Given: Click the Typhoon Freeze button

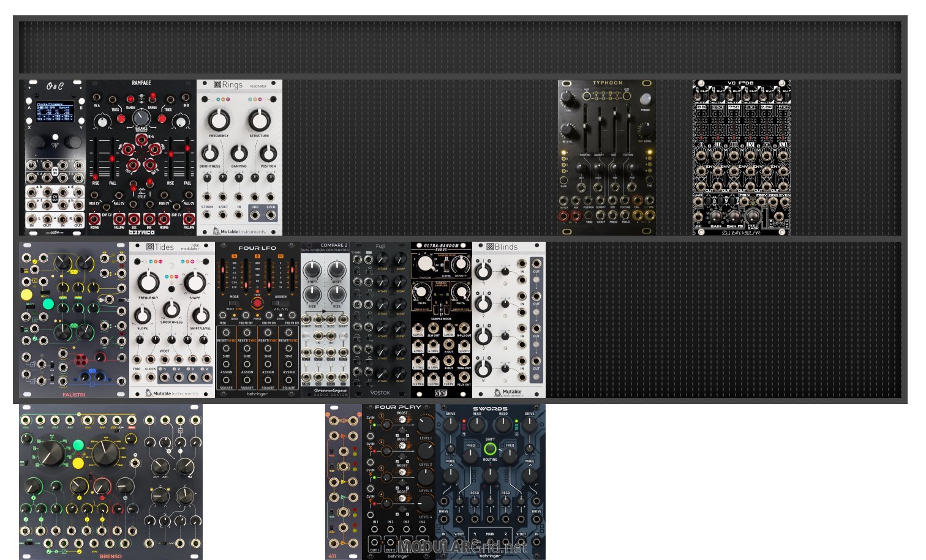Looking at the screenshot, I should point(645,99).
